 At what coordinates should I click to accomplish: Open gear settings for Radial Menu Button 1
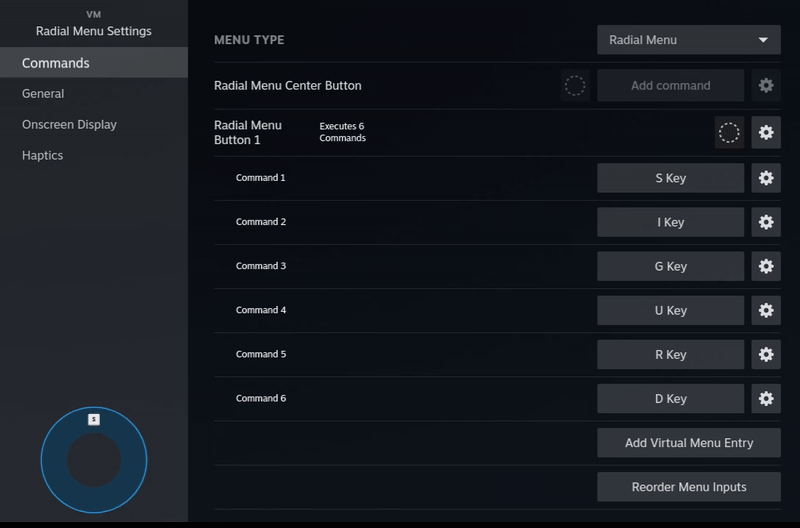point(766,132)
